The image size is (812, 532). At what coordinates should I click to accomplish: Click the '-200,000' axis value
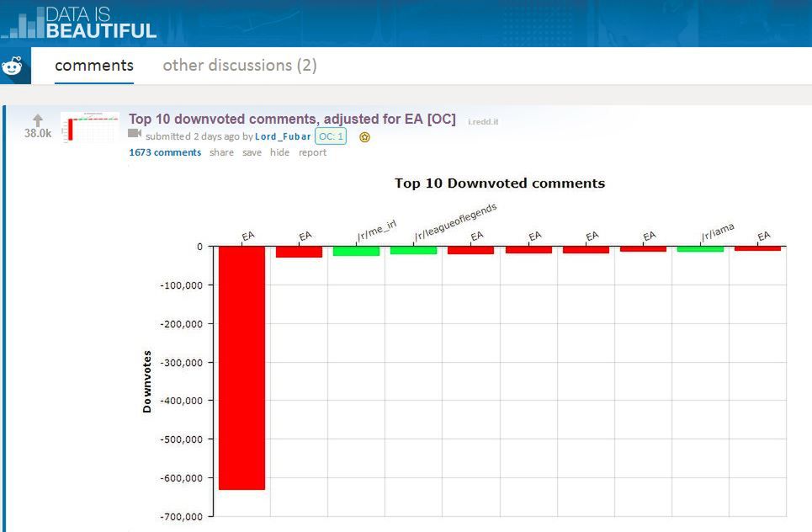pos(181,324)
